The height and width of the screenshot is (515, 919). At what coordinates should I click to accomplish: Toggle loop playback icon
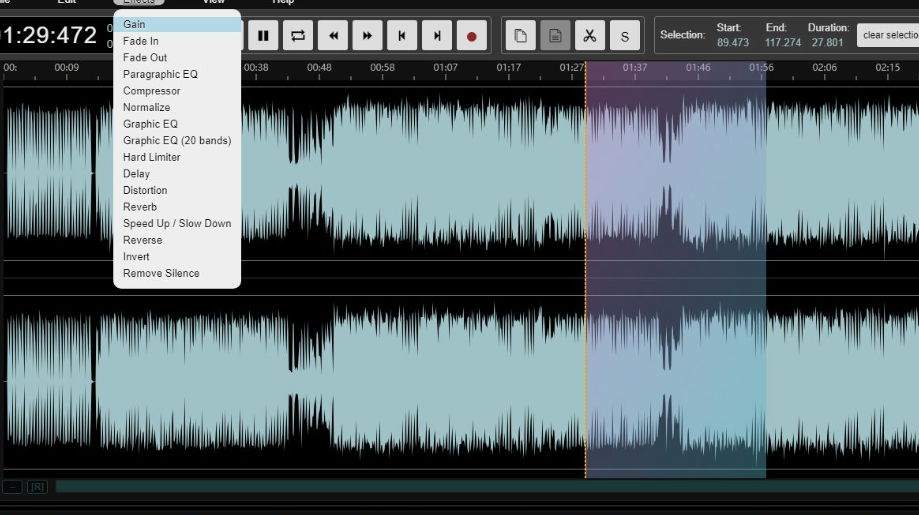coord(298,36)
